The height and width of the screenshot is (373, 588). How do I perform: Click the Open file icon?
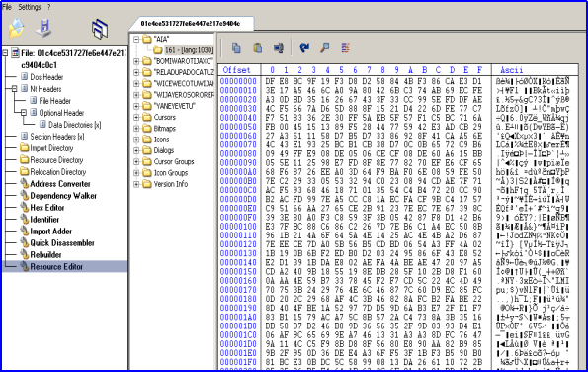pos(16,29)
